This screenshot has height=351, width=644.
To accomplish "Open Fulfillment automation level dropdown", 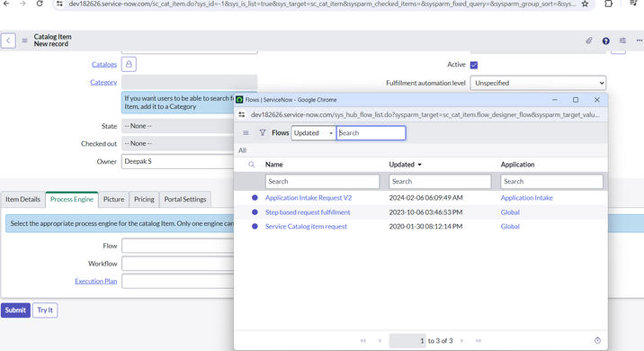I will click(x=538, y=83).
